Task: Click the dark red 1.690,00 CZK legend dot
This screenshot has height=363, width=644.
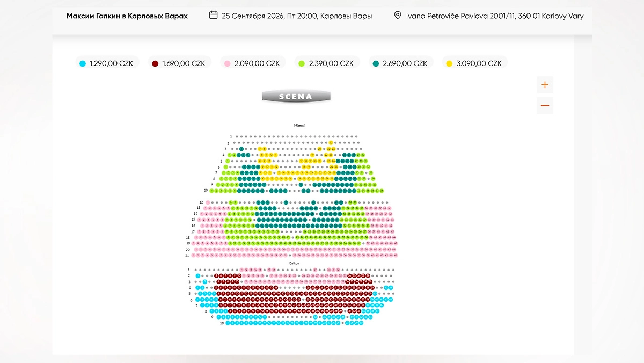Action: (x=155, y=63)
